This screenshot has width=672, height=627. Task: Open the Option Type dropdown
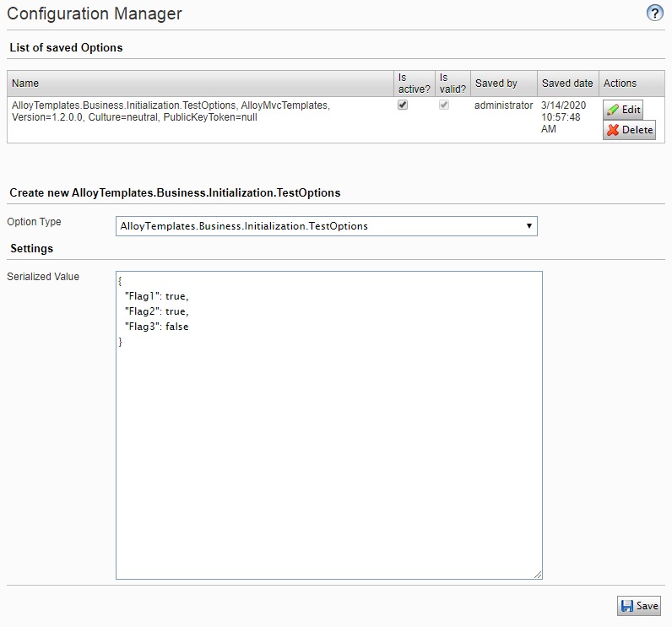(326, 226)
